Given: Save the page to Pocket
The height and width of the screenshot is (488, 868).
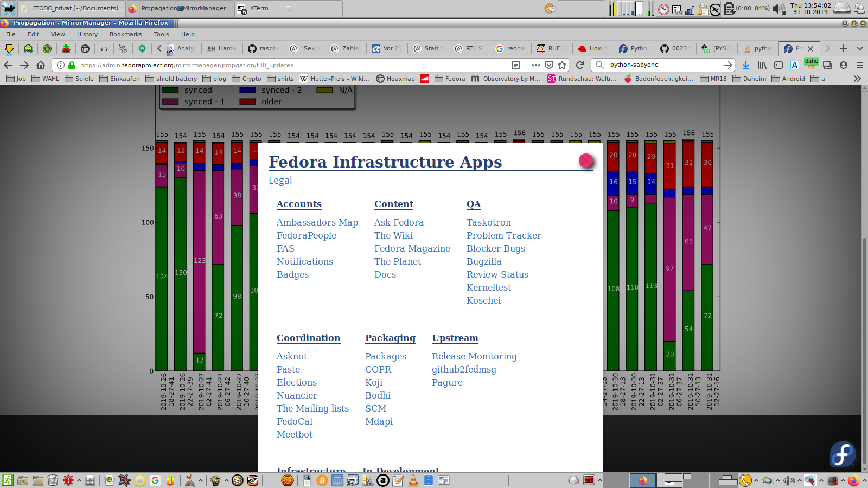Looking at the screenshot, I should (549, 65).
